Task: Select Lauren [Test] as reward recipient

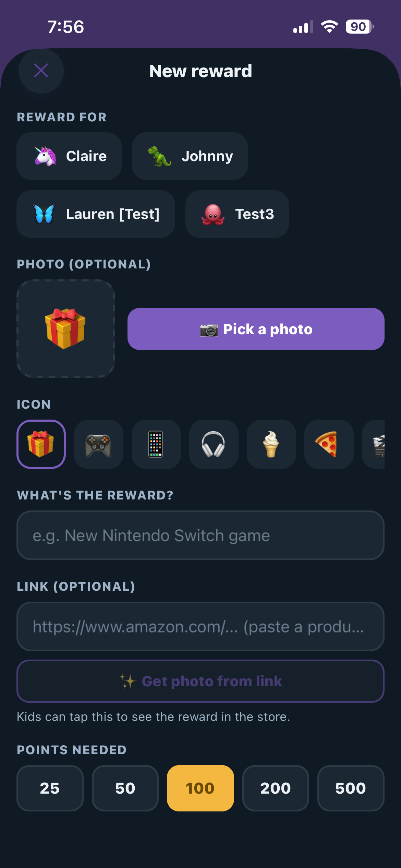Action: [96, 214]
